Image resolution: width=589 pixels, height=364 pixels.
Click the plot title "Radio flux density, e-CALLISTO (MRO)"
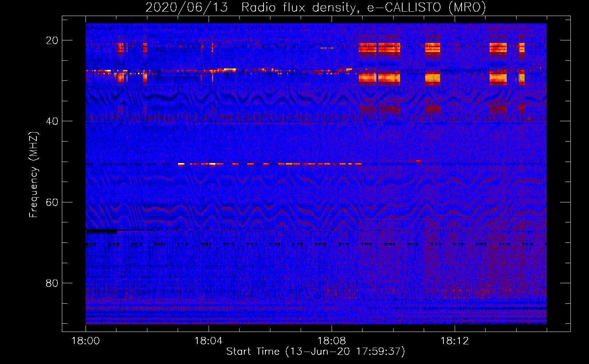[x=364, y=8]
